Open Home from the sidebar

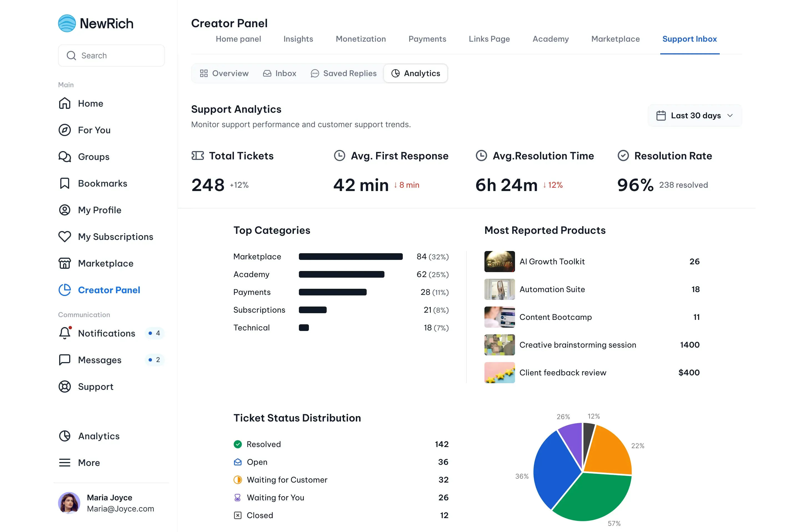90,104
